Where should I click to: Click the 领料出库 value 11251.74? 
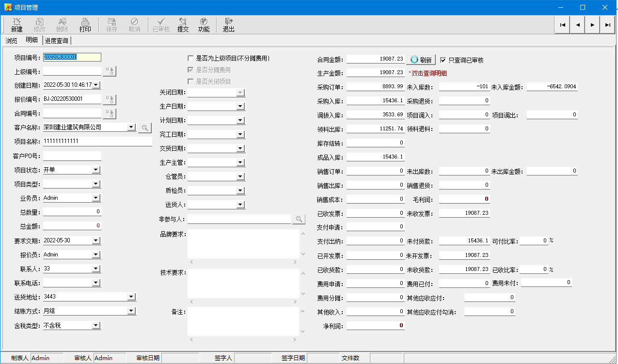point(376,129)
